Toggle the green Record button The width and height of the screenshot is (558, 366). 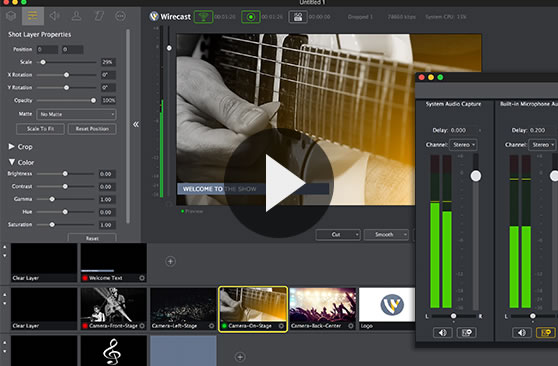[251, 17]
